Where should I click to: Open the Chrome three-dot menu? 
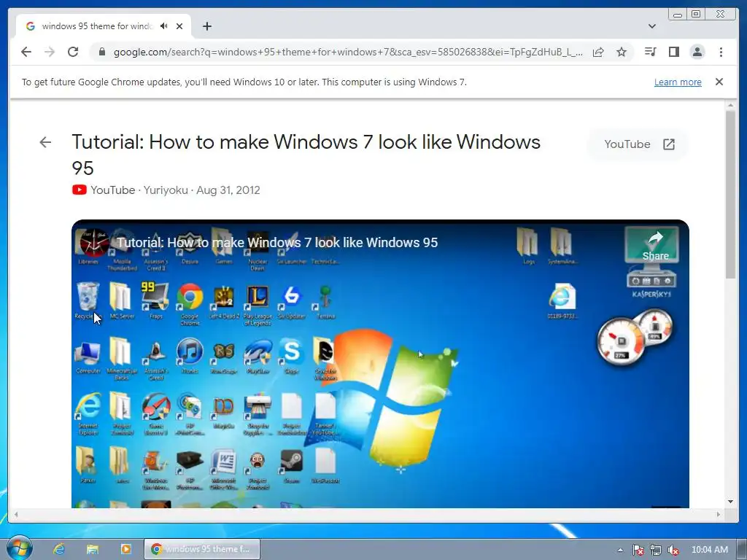tap(721, 52)
